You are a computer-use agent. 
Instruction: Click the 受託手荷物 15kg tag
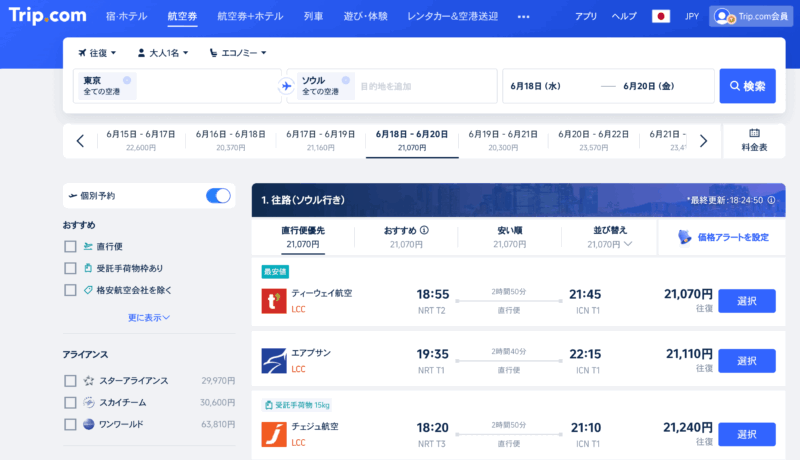click(x=297, y=405)
